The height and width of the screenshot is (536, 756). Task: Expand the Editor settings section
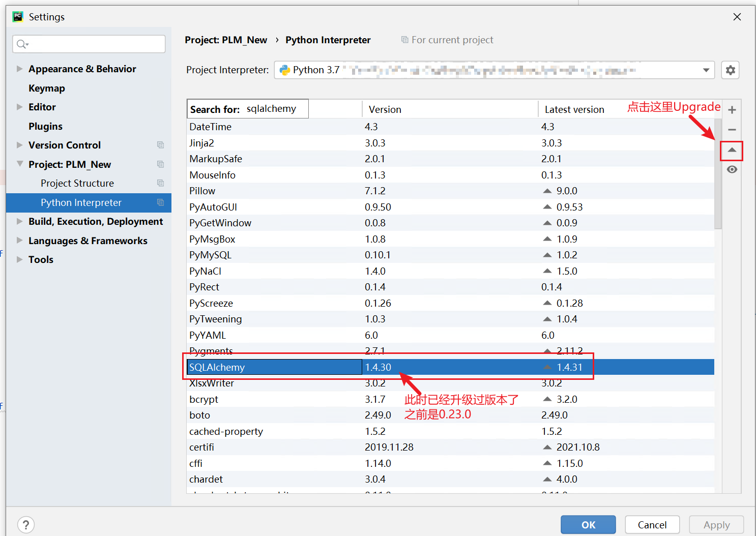pos(19,107)
